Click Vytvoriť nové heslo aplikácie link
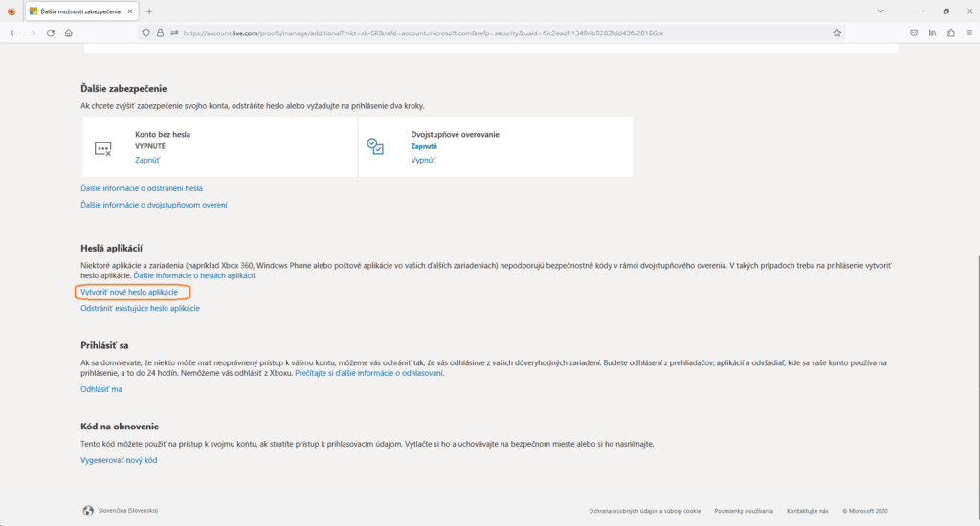This screenshot has height=526, width=980. click(x=129, y=291)
